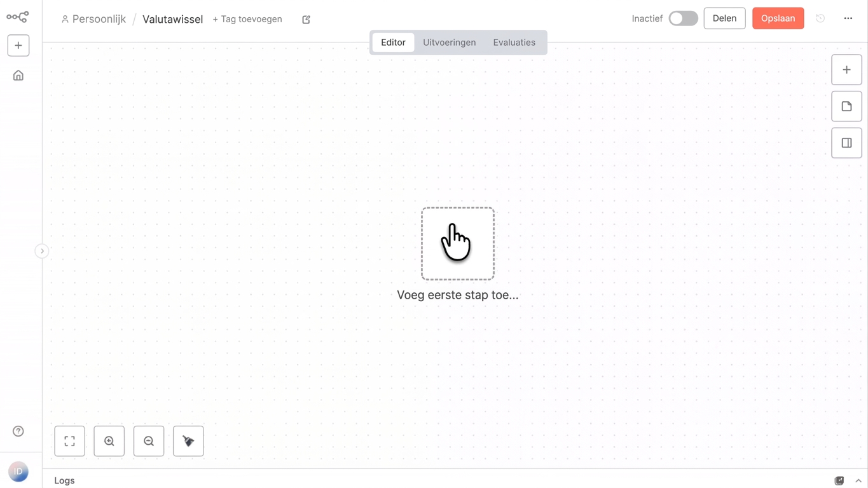Switch to the Uitvoeringen tab

pos(450,43)
